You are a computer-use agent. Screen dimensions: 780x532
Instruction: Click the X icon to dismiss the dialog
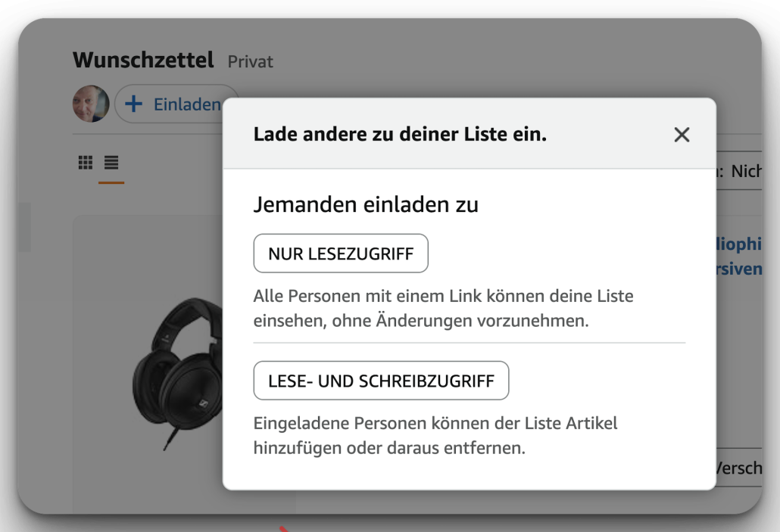click(682, 134)
